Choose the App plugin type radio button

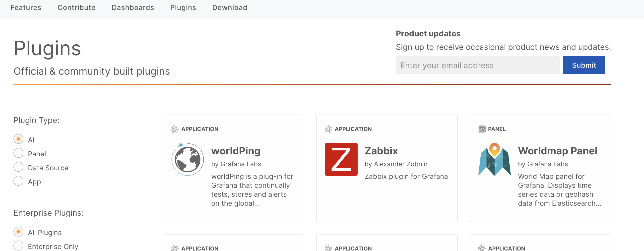point(18,181)
